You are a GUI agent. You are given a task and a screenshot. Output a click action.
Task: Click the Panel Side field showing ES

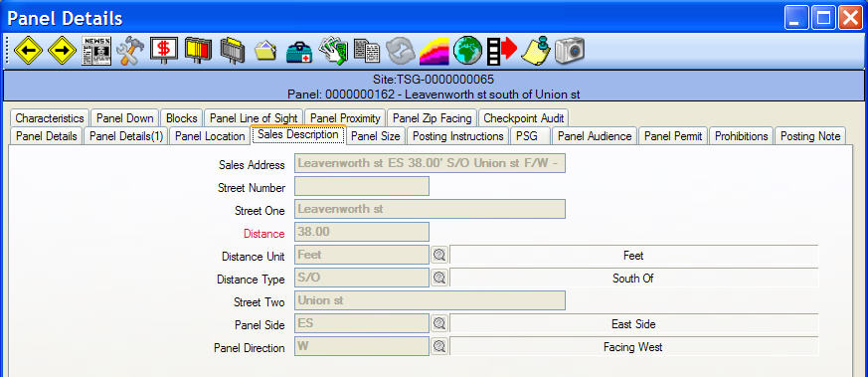[362, 324]
